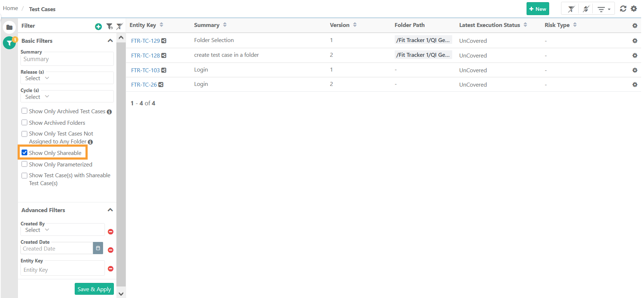Clear sorting icon in the top toolbar

pyautogui.click(x=586, y=9)
